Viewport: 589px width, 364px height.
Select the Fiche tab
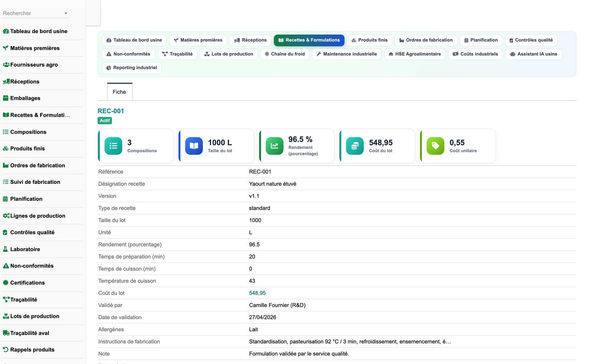tap(120, 92)
